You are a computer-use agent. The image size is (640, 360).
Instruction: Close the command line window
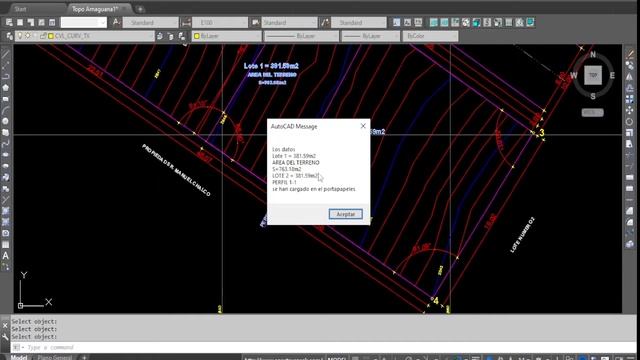pos(5,325)
